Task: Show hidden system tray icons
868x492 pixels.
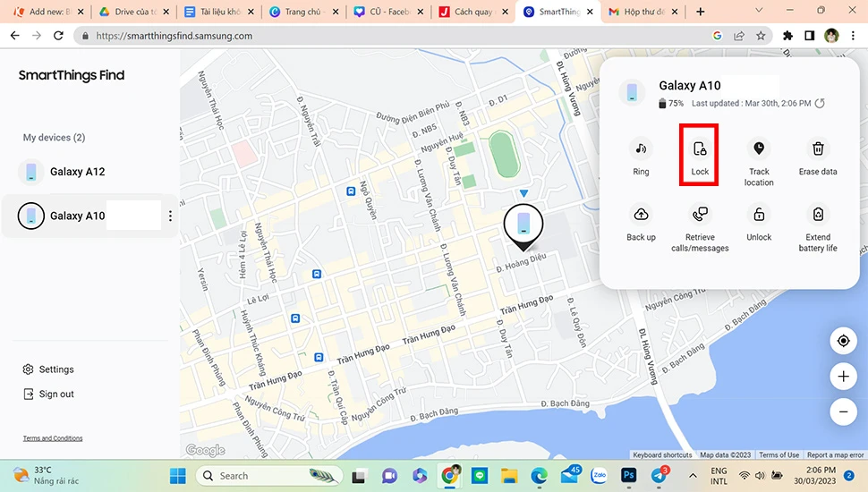Action: [693, 475]
